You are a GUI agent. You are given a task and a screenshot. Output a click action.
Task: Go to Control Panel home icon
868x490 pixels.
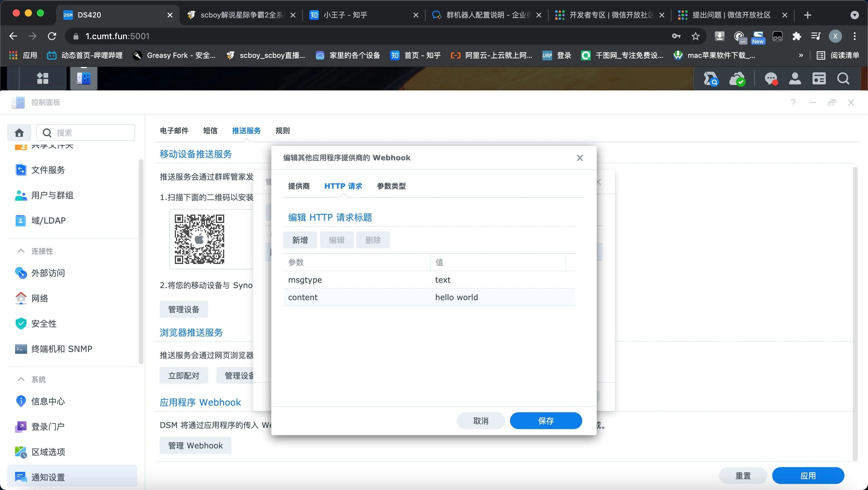point(19,133)
